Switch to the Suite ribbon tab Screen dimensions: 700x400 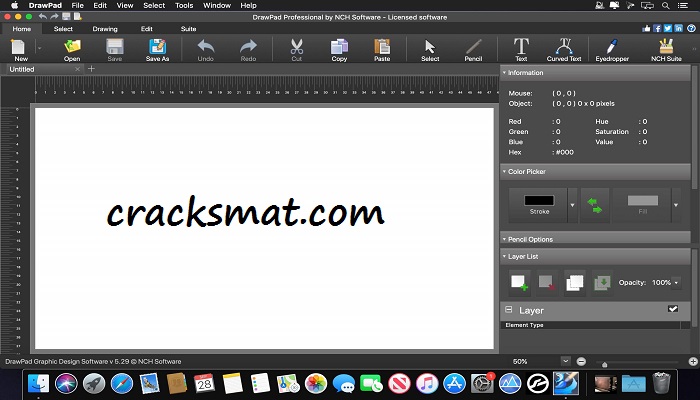pyautogui.click(x=188, y=29)
